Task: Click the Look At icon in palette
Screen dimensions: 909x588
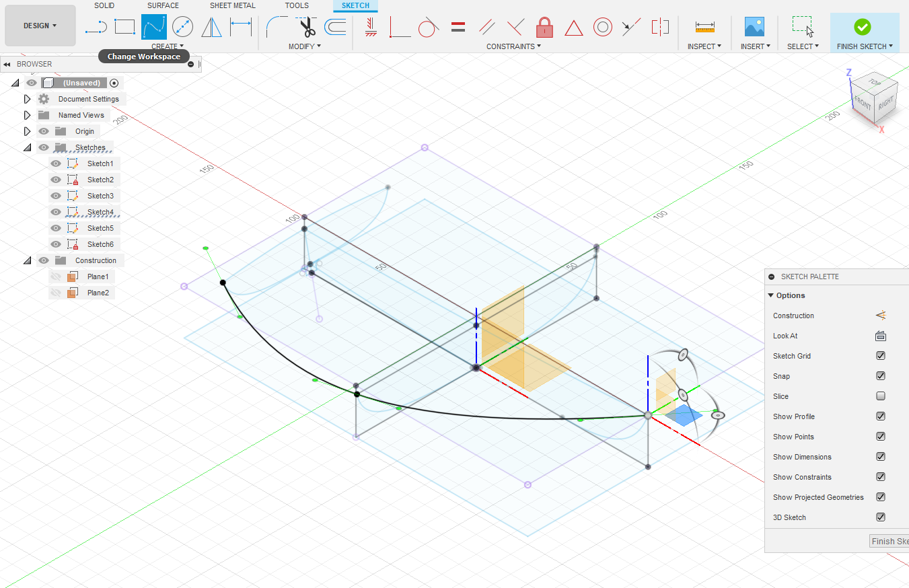Action: click(881, 336)
